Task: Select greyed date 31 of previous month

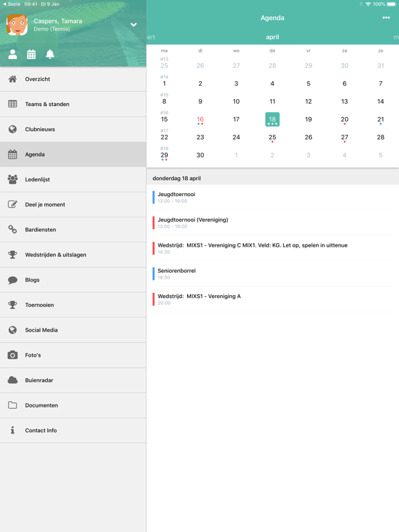Action: (381, 66)
